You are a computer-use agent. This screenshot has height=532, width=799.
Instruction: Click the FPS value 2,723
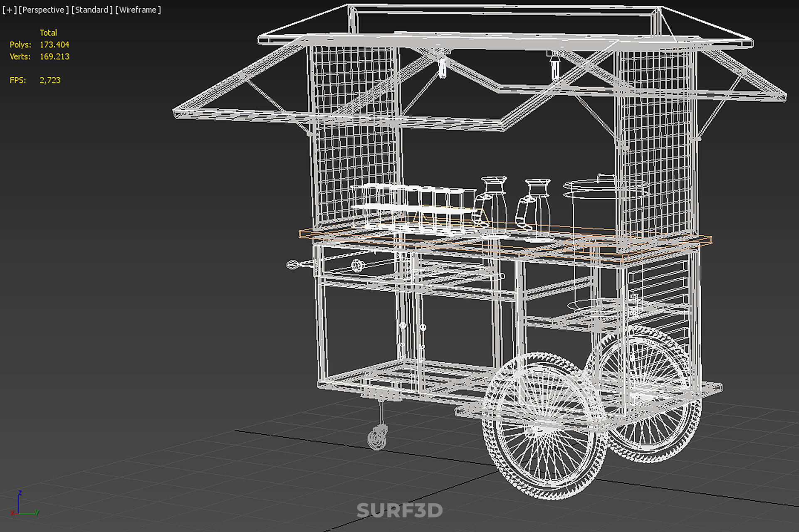pos(50,80)
